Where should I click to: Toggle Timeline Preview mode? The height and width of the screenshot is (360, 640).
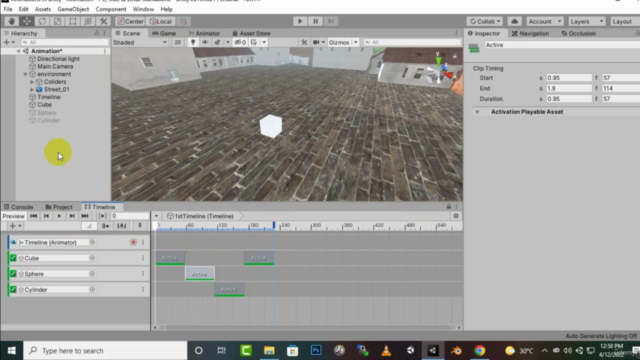pos(13,216)
